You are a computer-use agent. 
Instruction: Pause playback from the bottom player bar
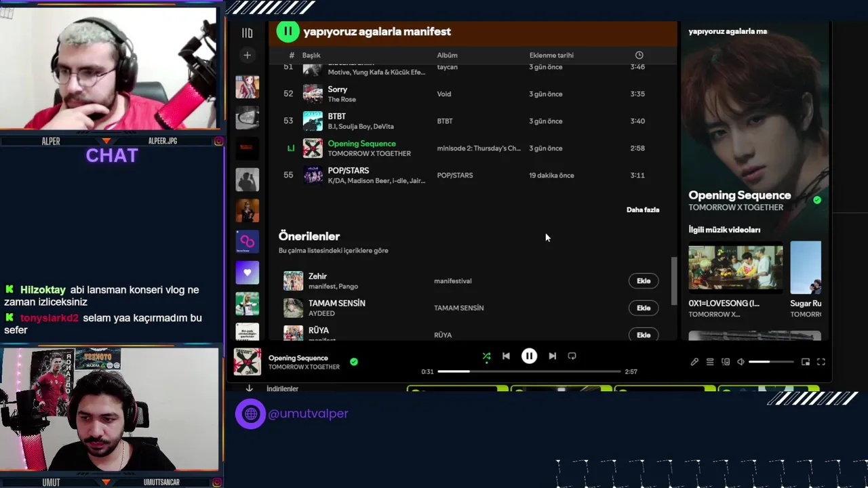[529, 356]
